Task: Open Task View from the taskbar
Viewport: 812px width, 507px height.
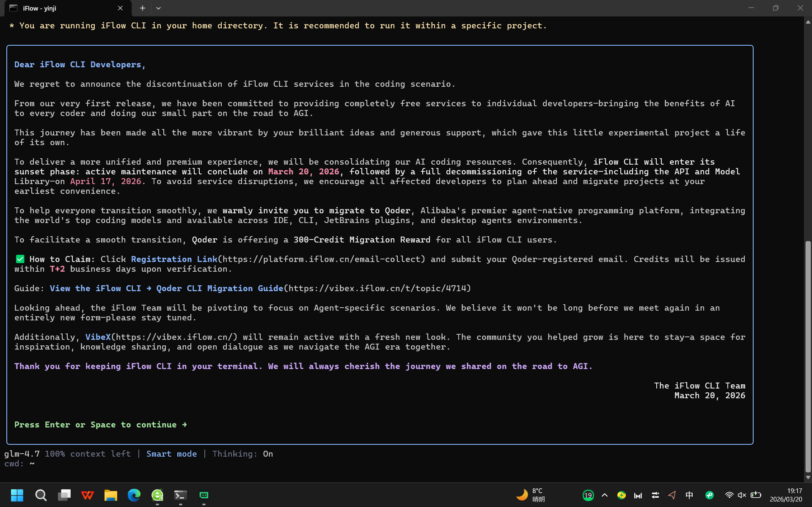Action: click(64, 495)
